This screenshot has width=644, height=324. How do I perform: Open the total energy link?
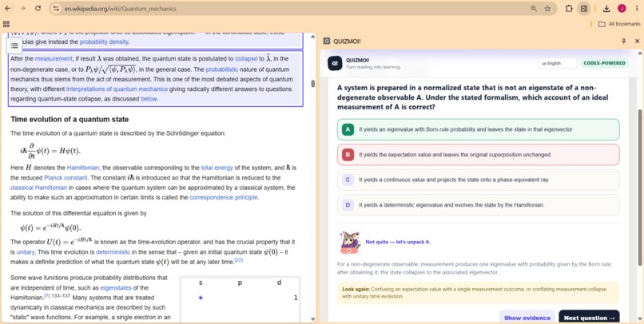click(217, 168)
